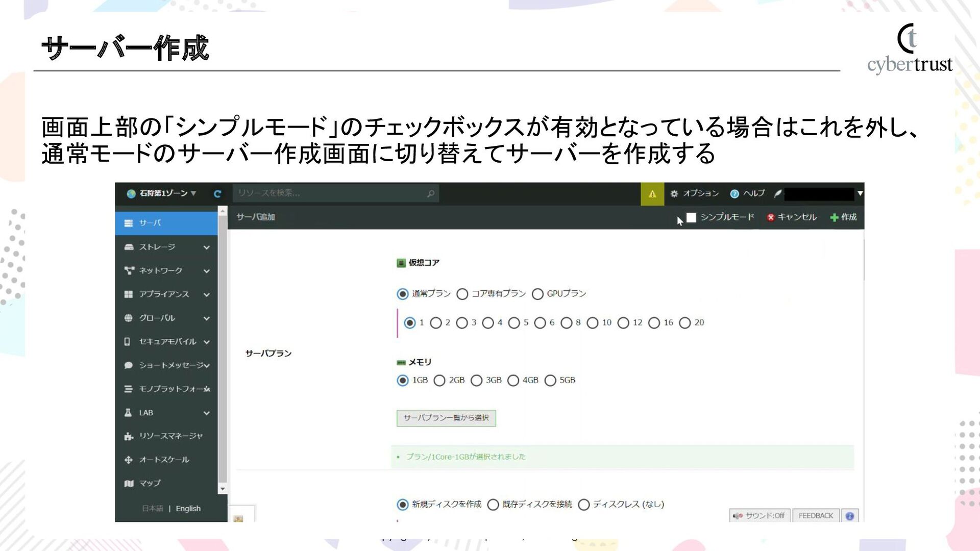Screen dimensions: 980x551
Task: Choose 20 virtual cores
Action: pos(685,323)
